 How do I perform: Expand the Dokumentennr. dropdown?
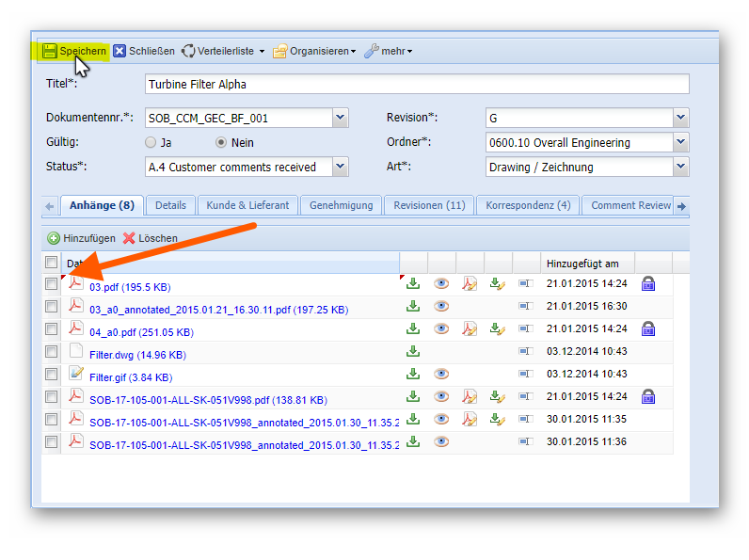340,118
